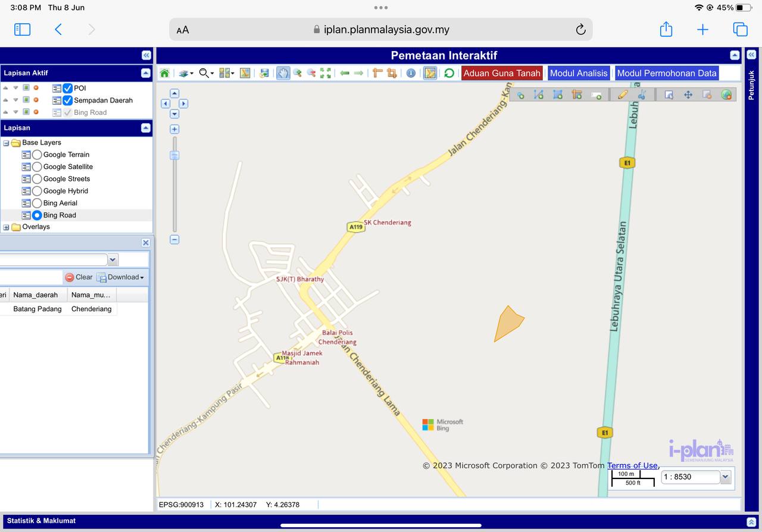The height and width of the screenshot is (532, 762).
Task: Toggle the Sempadan Daerah layer checkbox
Action: click(x=68, y=101)
